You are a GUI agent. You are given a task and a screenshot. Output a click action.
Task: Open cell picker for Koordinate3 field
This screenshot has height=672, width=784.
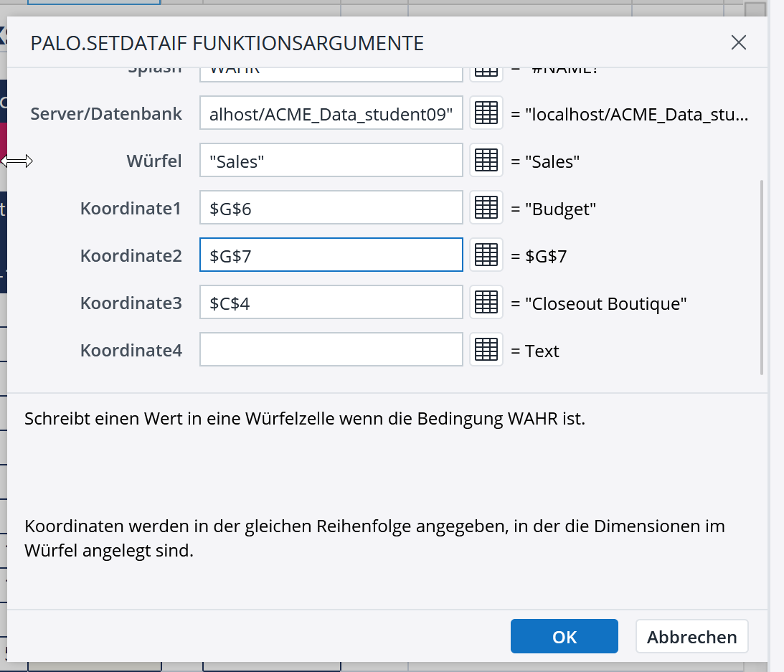point(486,303)
